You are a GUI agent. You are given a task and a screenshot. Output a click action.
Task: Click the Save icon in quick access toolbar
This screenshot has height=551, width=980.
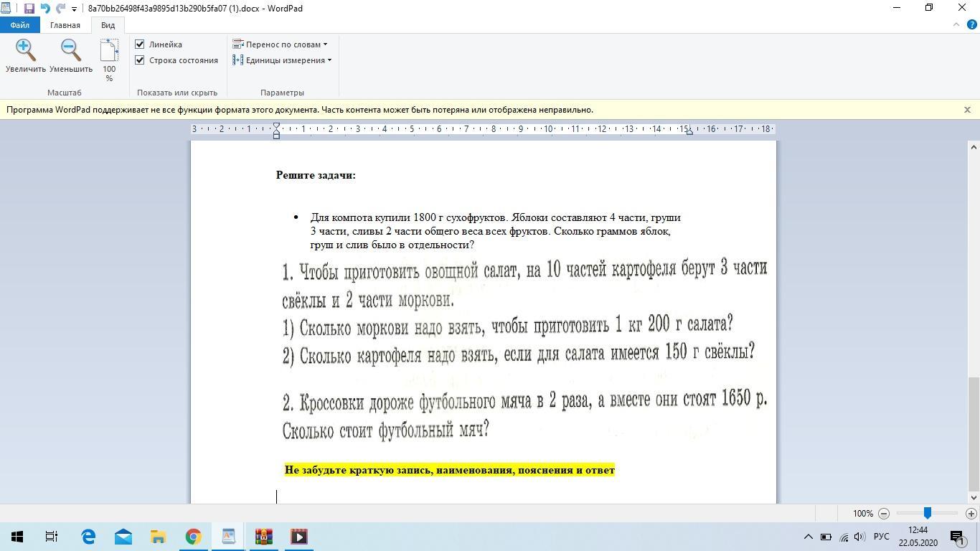coord(29,9)
